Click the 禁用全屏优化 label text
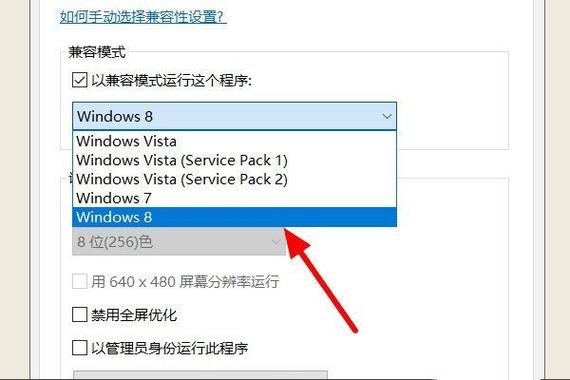Screen dimensions: 570x380 [134, 315]
